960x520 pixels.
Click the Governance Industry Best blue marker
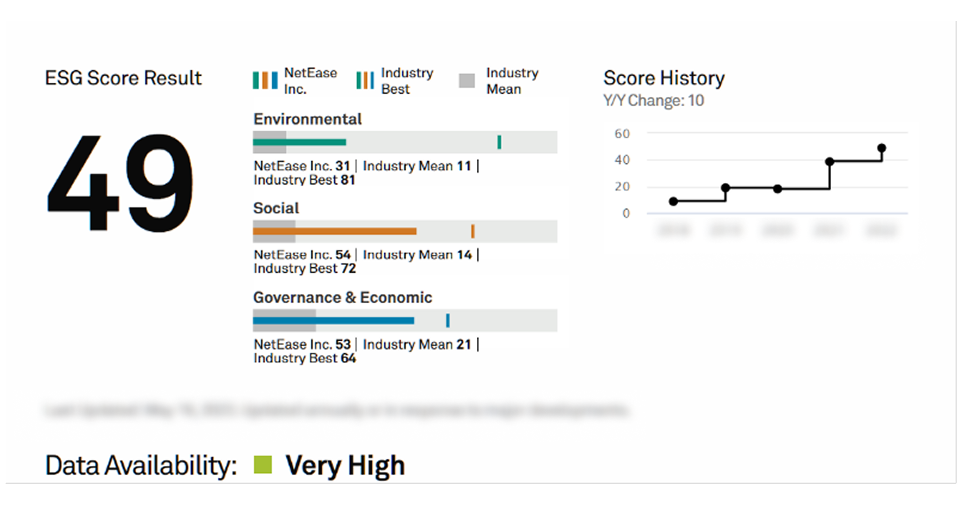447,320
